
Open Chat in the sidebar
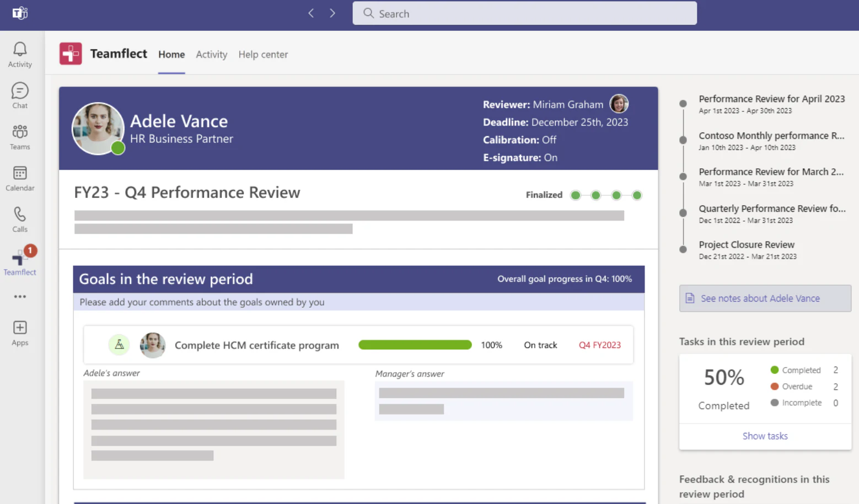tap(20, 96)
